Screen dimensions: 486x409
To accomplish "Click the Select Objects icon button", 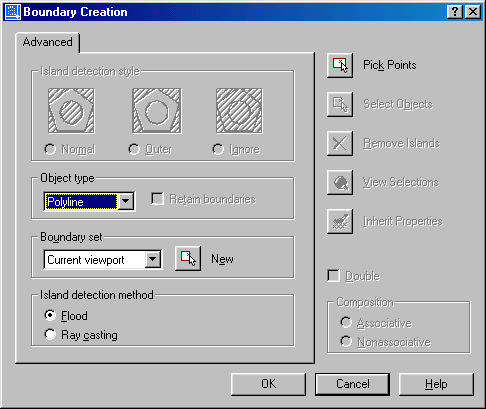I will click(340, 104).
